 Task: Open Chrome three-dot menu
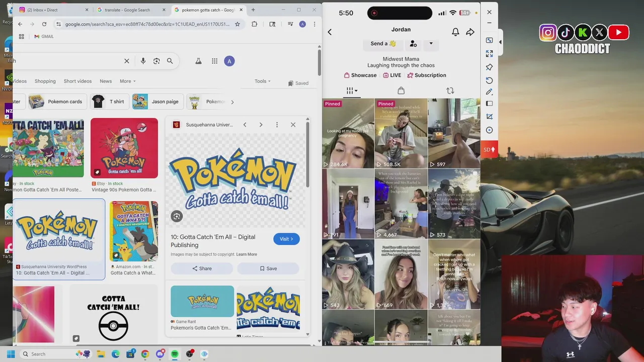(314, 24)
